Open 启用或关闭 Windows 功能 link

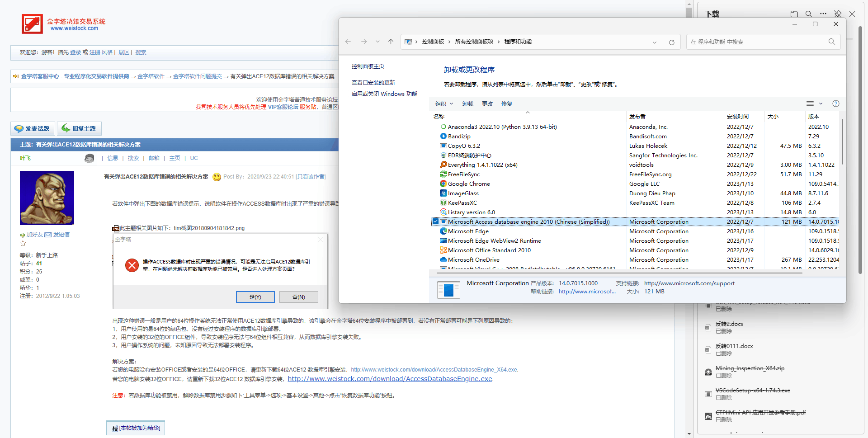[384, 94]
